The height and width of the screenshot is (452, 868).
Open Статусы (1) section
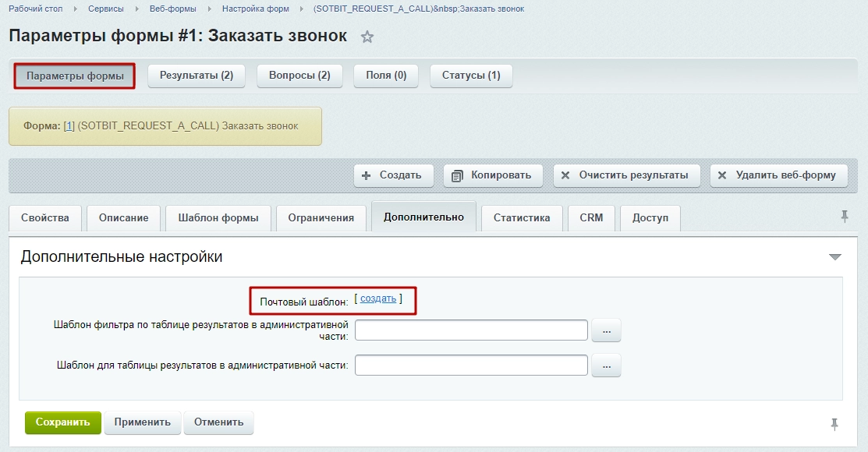471,76
